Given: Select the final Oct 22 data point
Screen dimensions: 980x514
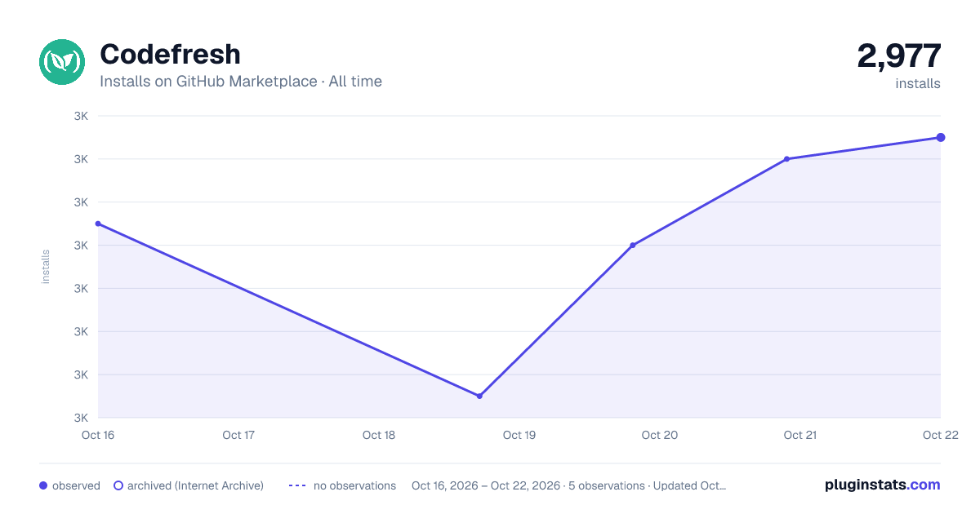Looking at the screenshot, I should 941,137.
